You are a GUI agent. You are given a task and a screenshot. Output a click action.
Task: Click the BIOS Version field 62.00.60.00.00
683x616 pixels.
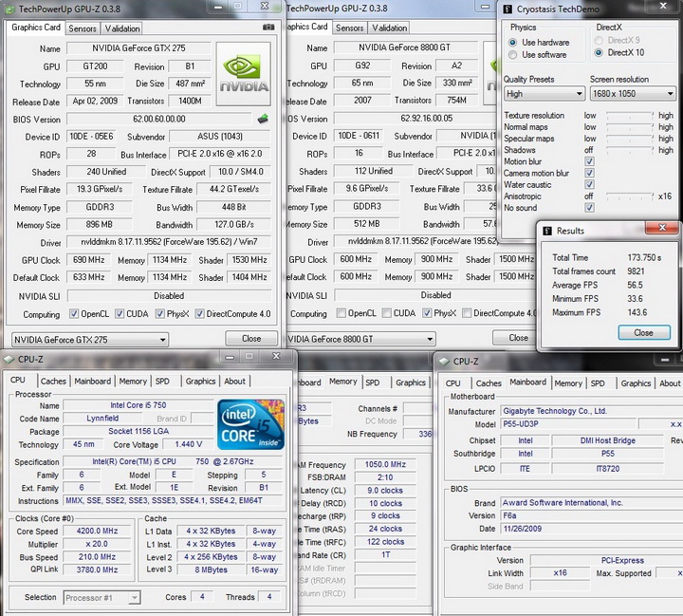tap(159, 119)
